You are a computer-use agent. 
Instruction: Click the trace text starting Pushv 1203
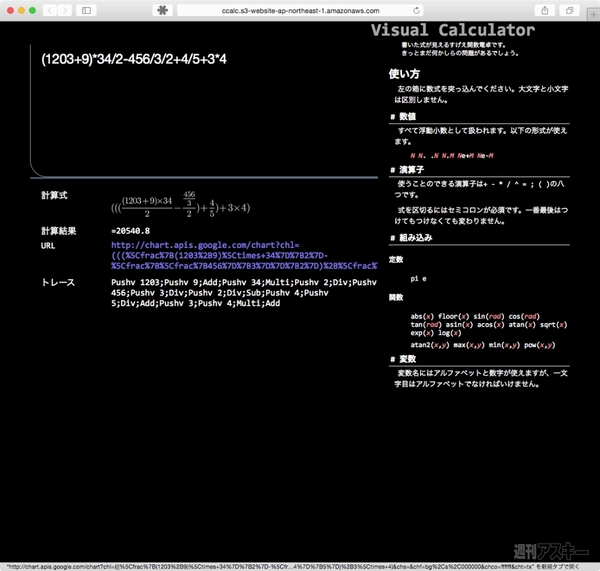point(244,293)
